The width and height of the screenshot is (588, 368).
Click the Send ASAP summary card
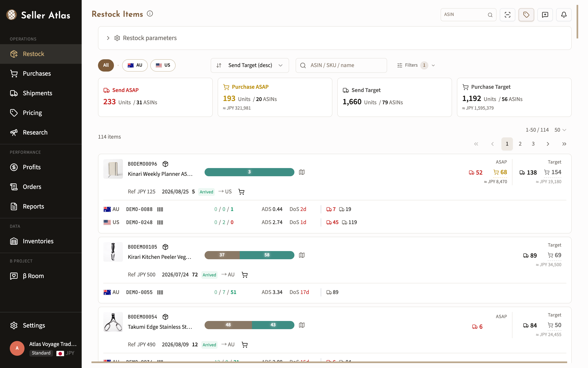(155, 97)
